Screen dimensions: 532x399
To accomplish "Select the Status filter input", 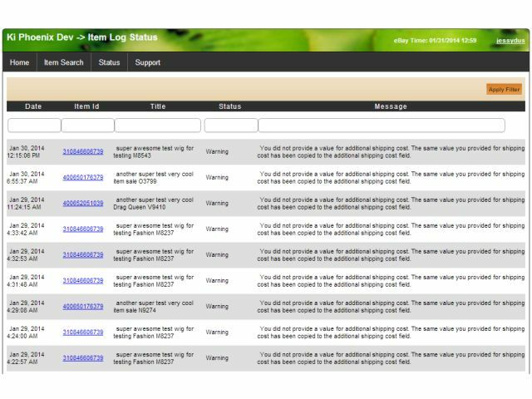I will point(230,126).
